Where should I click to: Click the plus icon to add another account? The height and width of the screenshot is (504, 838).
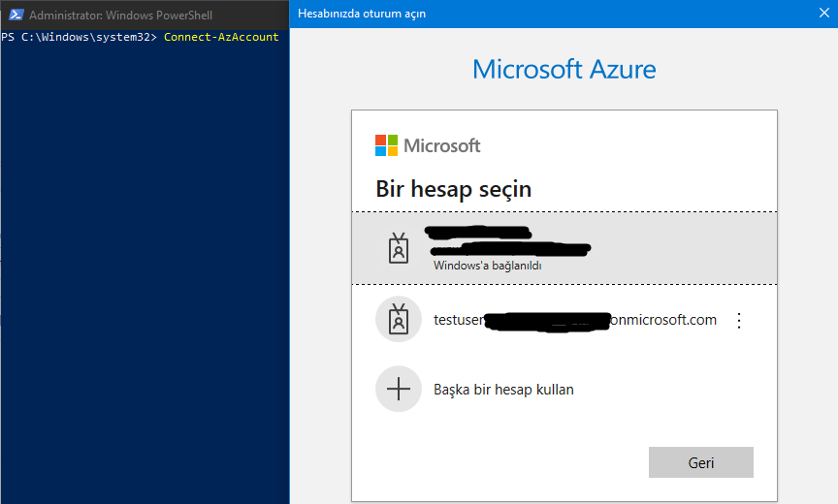tap(399, 389)
